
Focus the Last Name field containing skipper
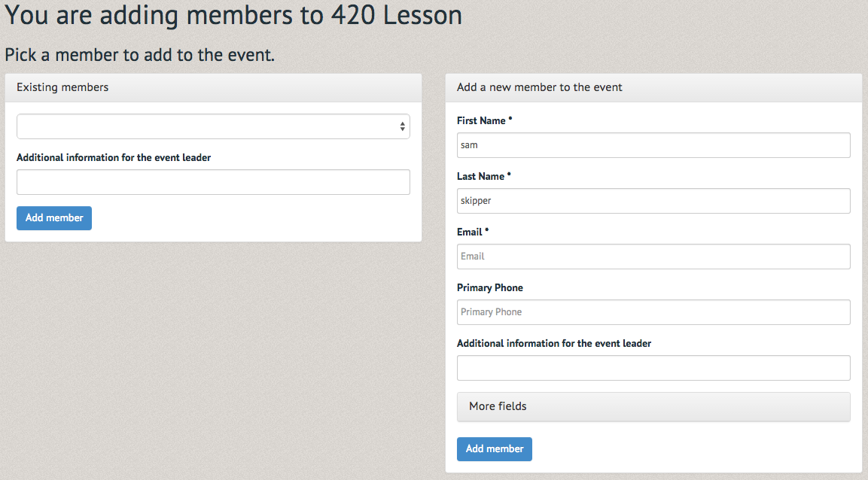coord(653,201)
